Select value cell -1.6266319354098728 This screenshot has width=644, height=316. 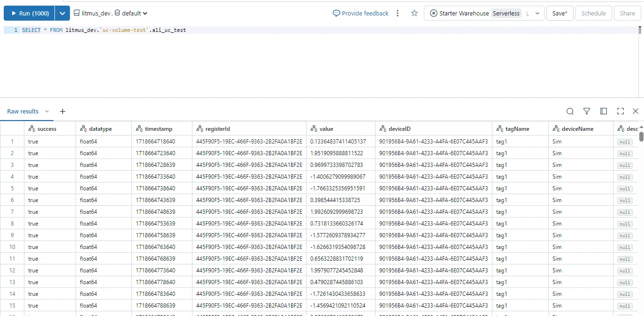[x=341, y=247]
